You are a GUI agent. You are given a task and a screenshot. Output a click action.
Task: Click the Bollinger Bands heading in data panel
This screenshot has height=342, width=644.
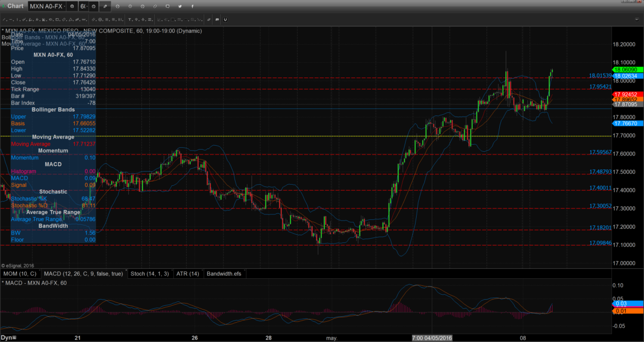click(53, 110)
